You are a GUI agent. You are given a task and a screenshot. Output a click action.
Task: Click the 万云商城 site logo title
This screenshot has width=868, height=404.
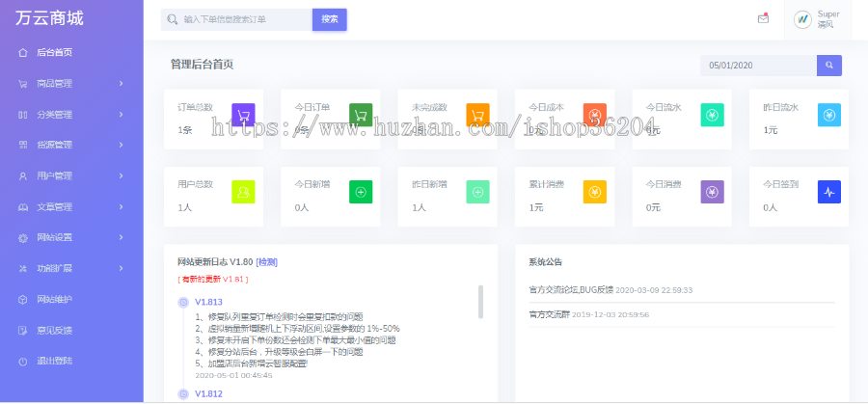(x=49, y=18)
